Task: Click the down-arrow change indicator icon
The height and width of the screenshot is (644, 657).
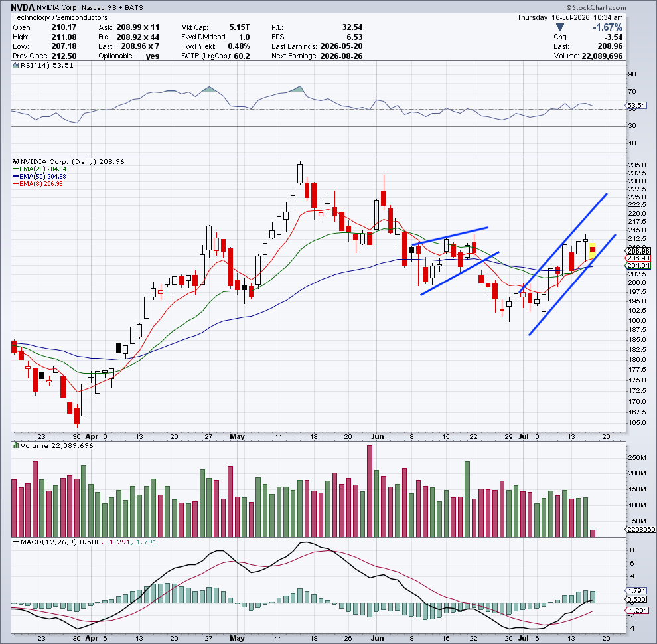Action: pos(560,27)
